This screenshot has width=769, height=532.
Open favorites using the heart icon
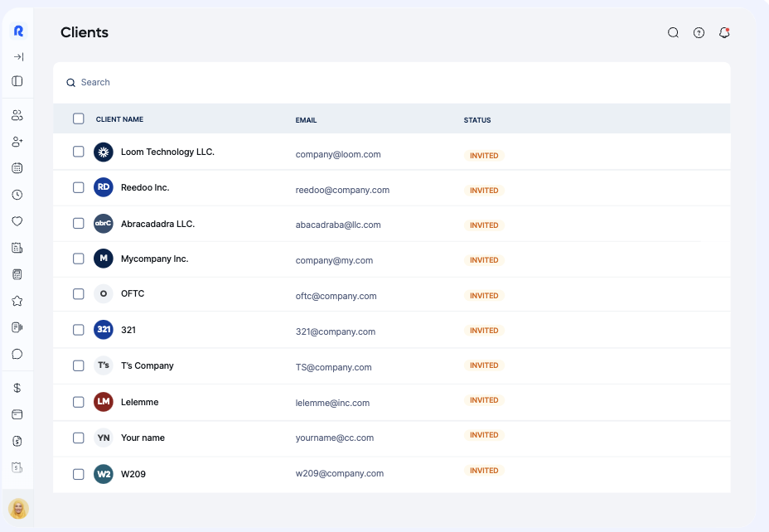pyautogui.click(x=17, y=221)
